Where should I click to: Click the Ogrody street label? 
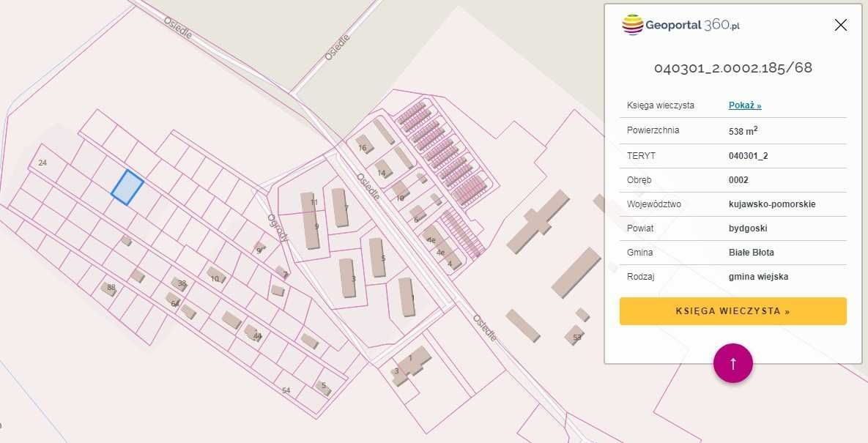pyautogui.click(x=278, y=228)
